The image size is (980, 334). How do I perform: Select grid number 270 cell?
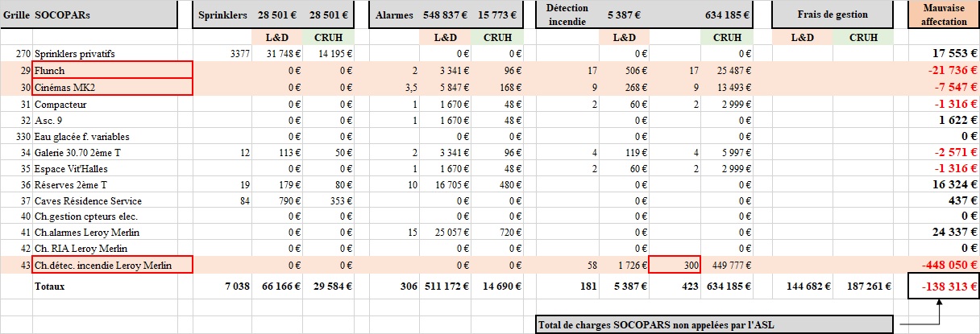point(16,54)
